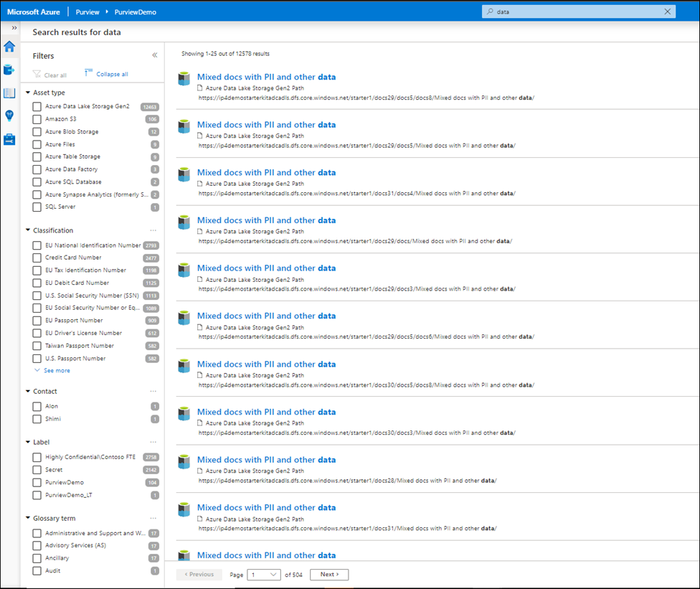Click Purview breadcrumb item

[x=87, y=12]
